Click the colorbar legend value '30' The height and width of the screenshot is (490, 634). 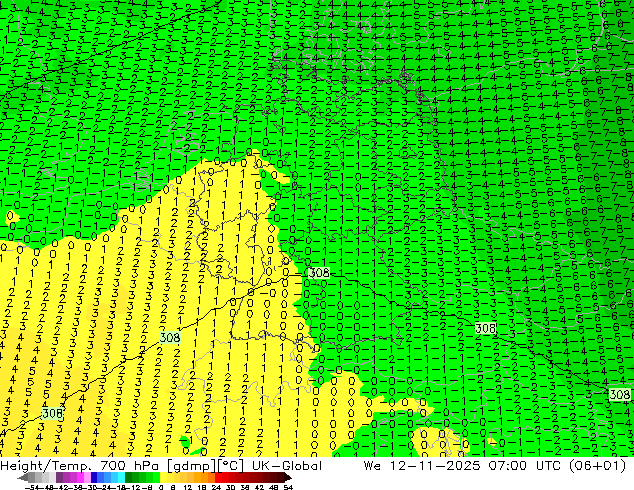230,487
